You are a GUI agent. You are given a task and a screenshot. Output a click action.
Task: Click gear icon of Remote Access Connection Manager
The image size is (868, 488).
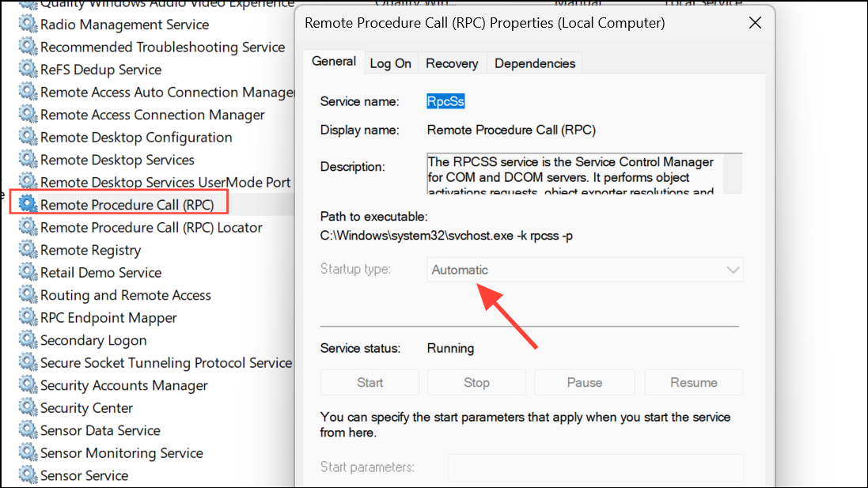click(x=27, y=114)
